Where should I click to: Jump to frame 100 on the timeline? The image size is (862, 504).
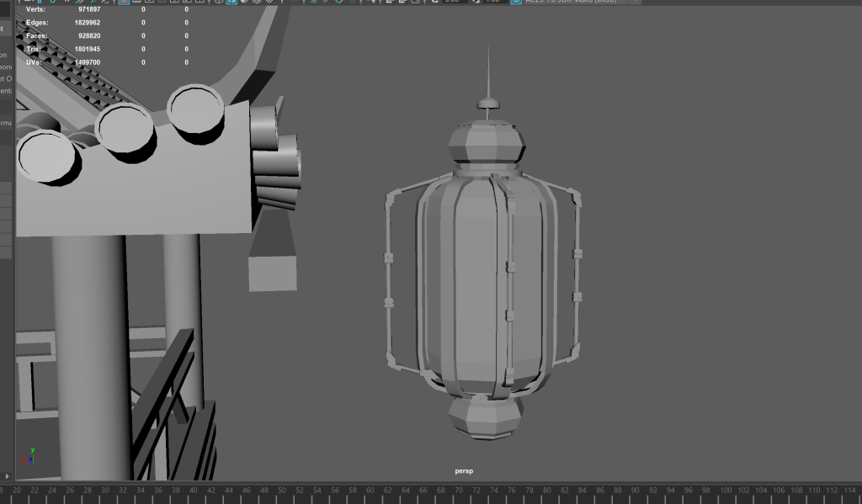(x=726, y=491)
